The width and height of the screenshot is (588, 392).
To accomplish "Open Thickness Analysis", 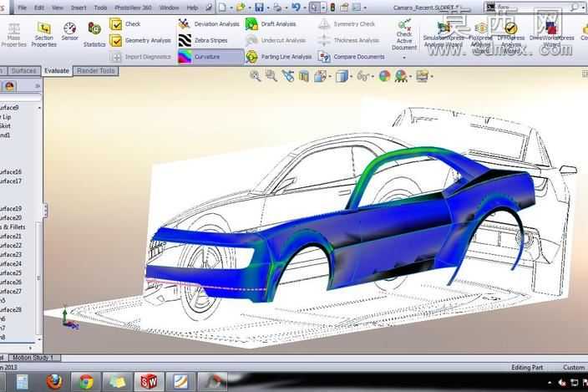I will (348, 40).
